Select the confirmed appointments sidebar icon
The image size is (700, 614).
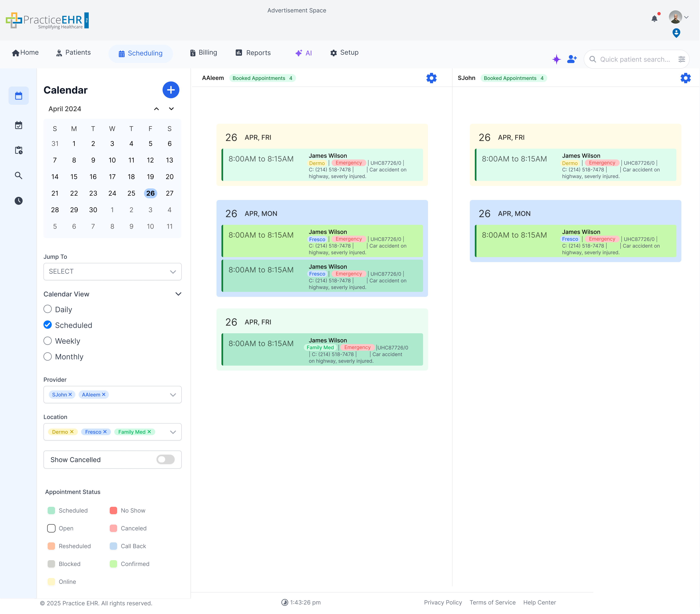point(18,125)
